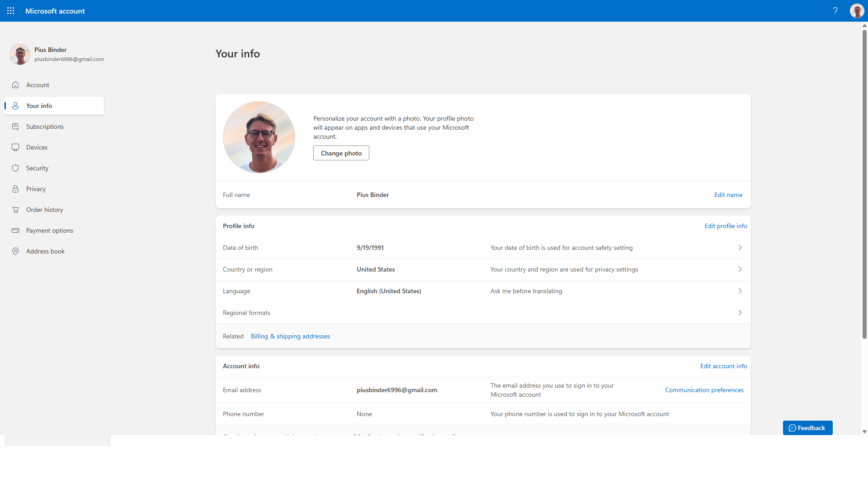
Task: Click the Order history cart icon
Action: 15,210
